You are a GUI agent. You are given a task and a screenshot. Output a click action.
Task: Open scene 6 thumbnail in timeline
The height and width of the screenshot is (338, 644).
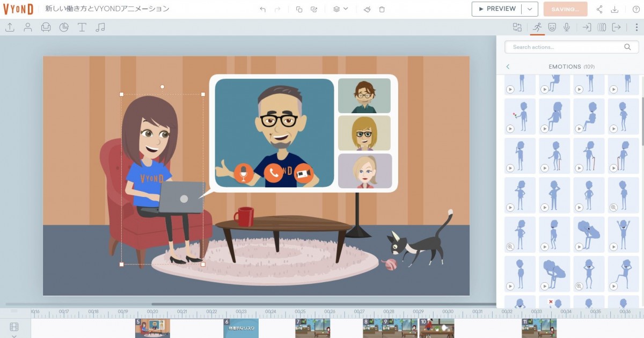241,328
